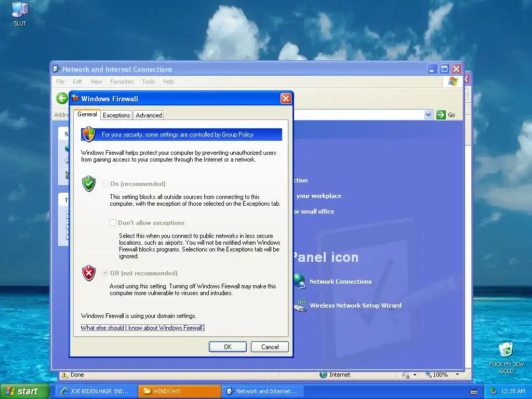Click the Internet zone status text
Image resolution: width=532 pixels, height=399 pixels.
point(340,375)
